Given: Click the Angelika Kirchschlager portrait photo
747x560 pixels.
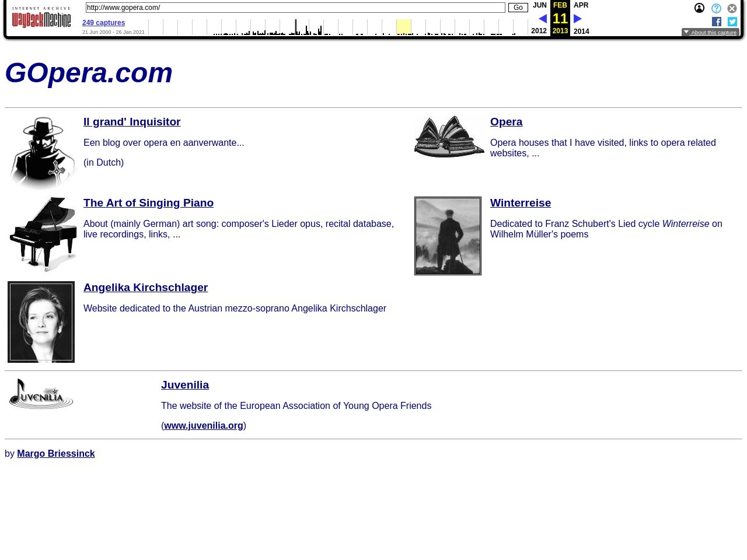Looking at the screenshot, I should pyautogui.click(x=41, y=322).
